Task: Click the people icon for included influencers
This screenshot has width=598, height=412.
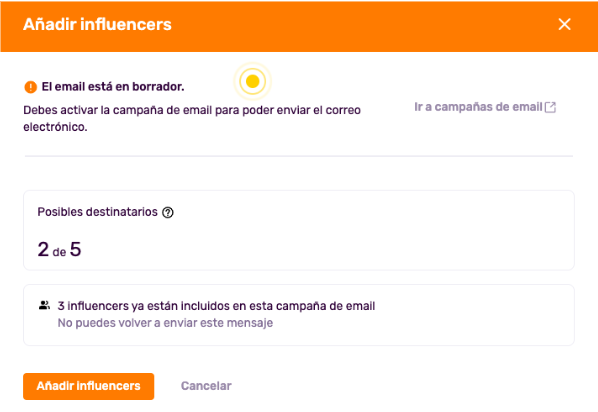Action: pos(44,306)
